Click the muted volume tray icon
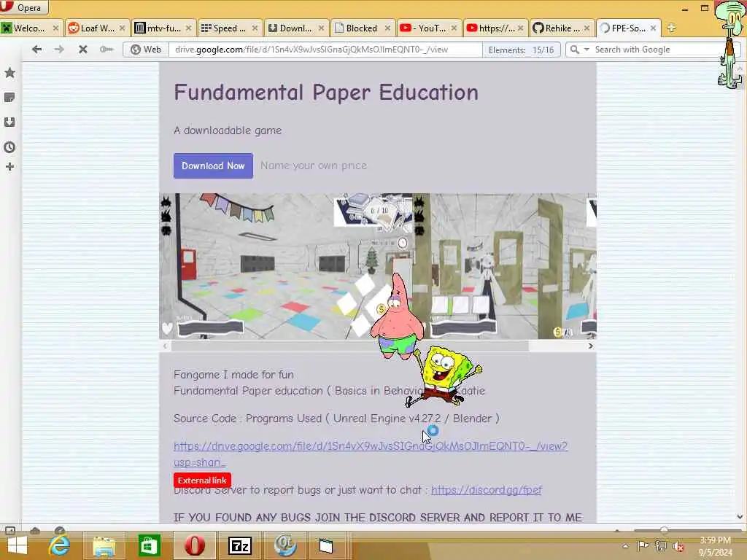The height and width of the screenshot is (560, 747). (x=678, y=546)
